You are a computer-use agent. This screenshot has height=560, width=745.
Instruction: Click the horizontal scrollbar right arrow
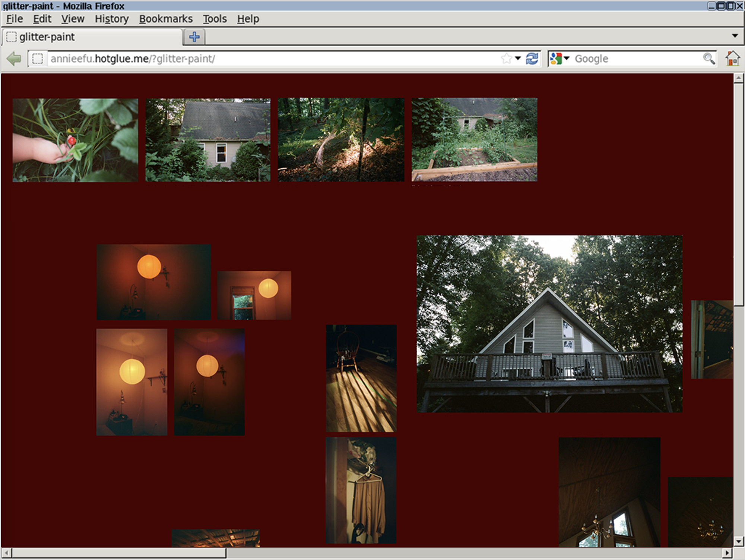point(727,553)
